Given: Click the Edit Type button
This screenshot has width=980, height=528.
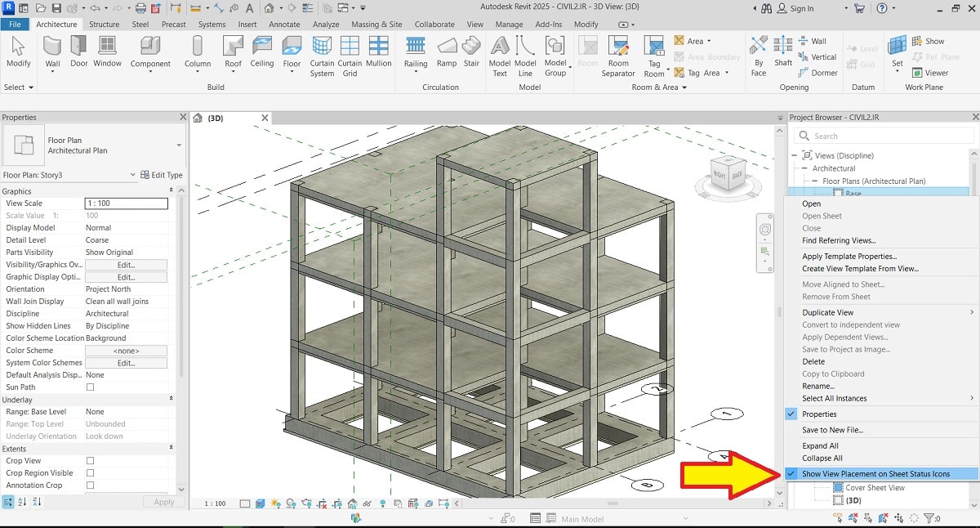Looking at the screenshot, I should pos(161,175).
